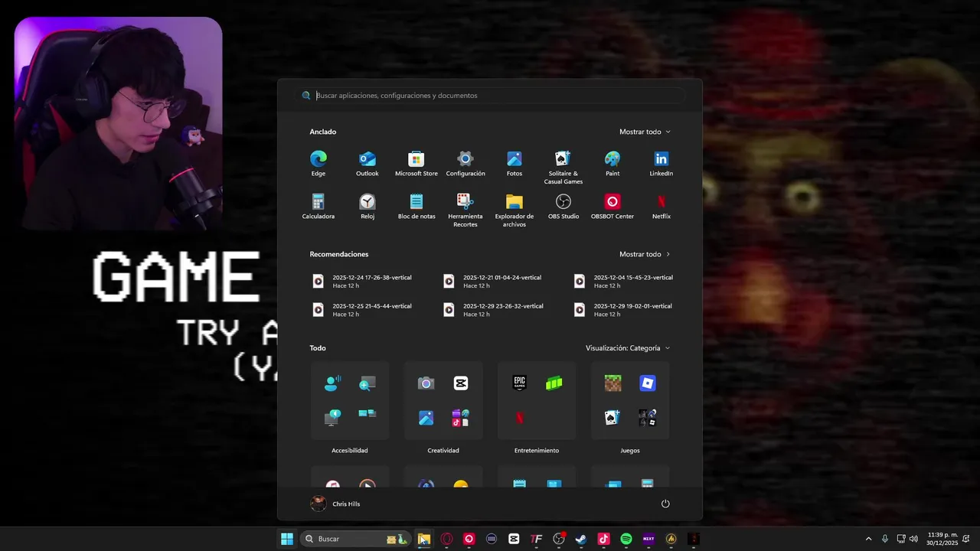
Task: Open recommended file 2025-12-04 15-45-23-vertical
Action: click(x=624, y=282)
